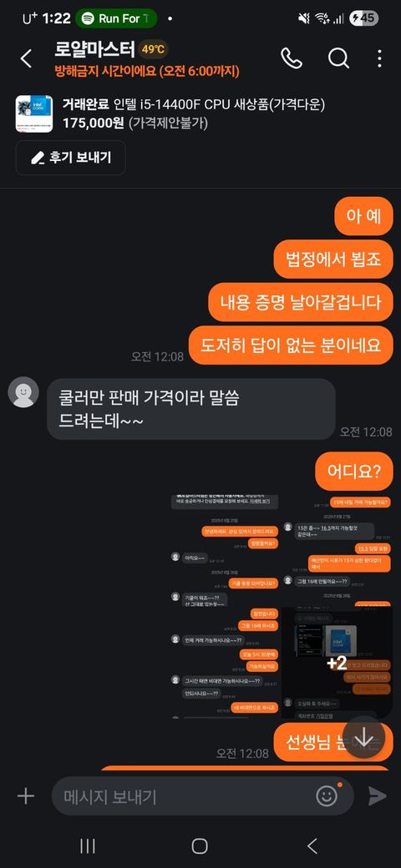Tap the send message arrow icon
Image resolution: width=401 pixels, height=868 pixels.
pyautogui.click(x=377, y=796)
